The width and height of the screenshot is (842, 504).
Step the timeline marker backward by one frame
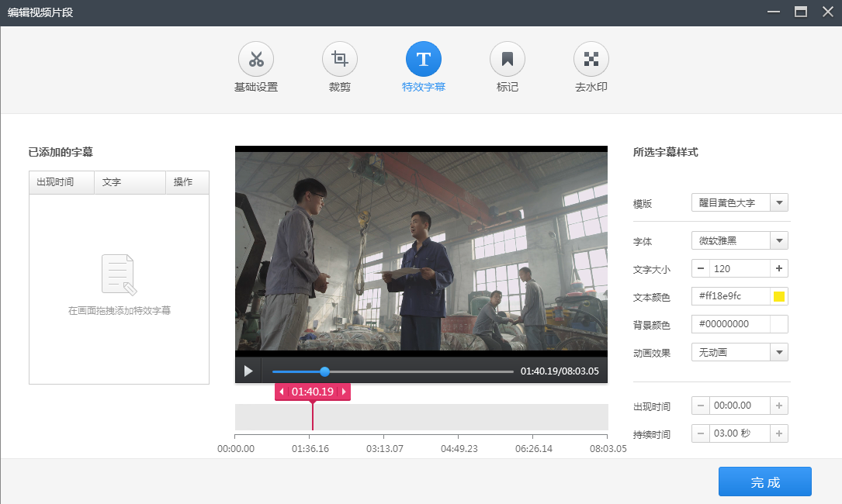point(282,392)
